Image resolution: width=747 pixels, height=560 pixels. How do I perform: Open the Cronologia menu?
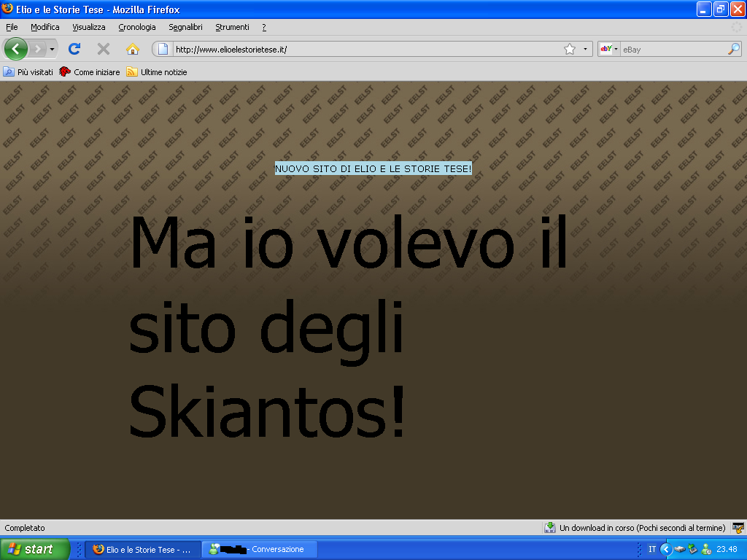(x=137, y=27)
